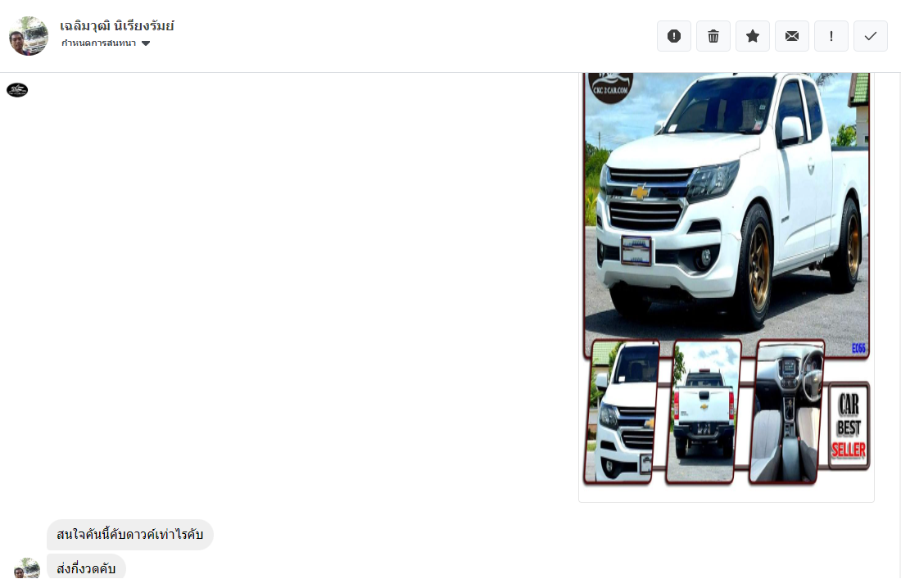
Task: Click the spam report exclamation circle icon
Action: [674, 36]
